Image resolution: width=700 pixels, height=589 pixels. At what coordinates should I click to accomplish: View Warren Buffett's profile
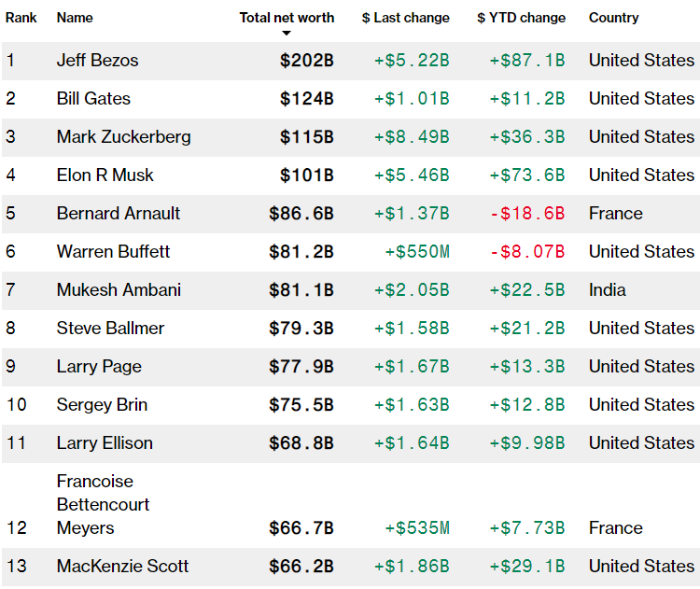[113, 252]
